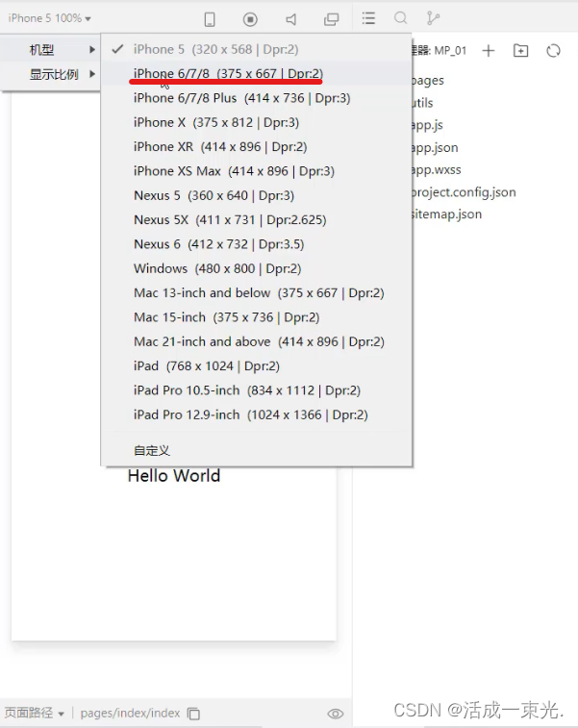Choose iPad Pro 10.5-inch option
578x728 pixels.
[x=256, y=390]
